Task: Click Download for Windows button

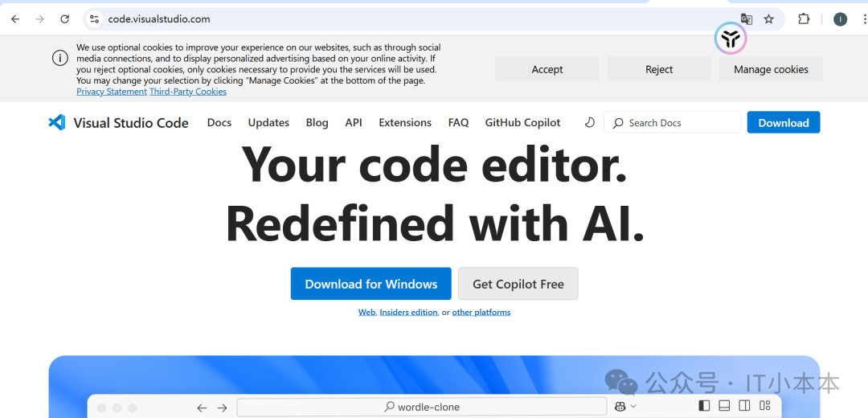Action: (x=371, y=284)
